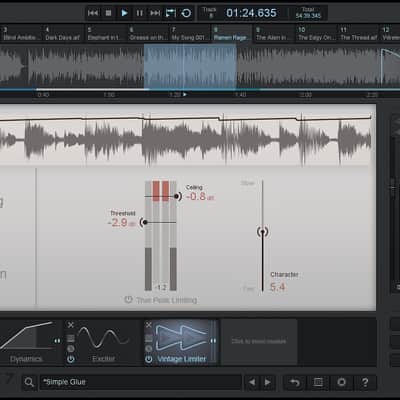Open the help question mark button
Viewport: 400px width, 400px height.
[x=365, y=382]
